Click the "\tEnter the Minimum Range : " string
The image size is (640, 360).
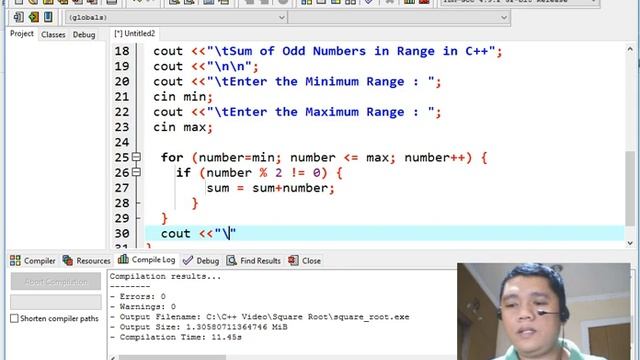coord(320,82)
